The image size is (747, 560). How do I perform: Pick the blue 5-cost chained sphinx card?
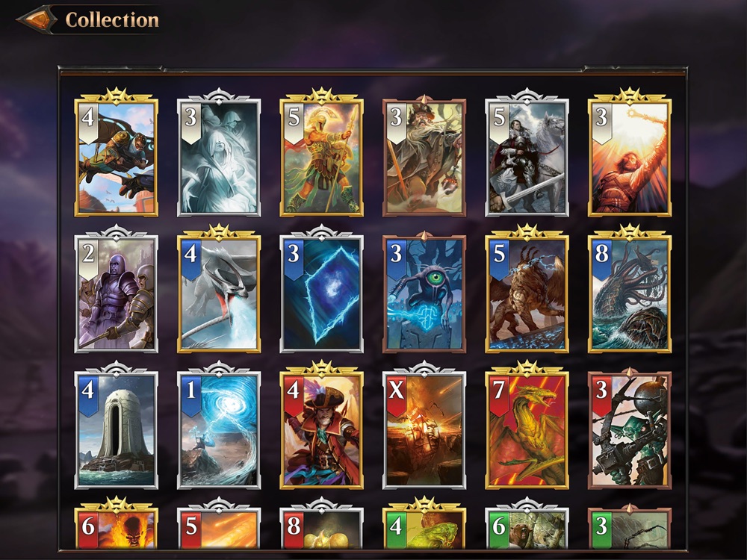point(527,289)
